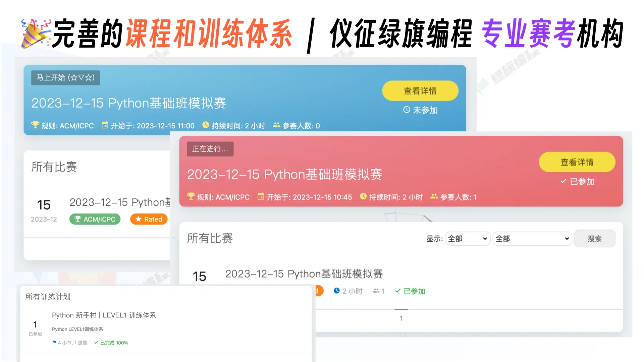Click the party popper emoji in banner
Screen dimensions: 644x362
(x=35, y=34)
